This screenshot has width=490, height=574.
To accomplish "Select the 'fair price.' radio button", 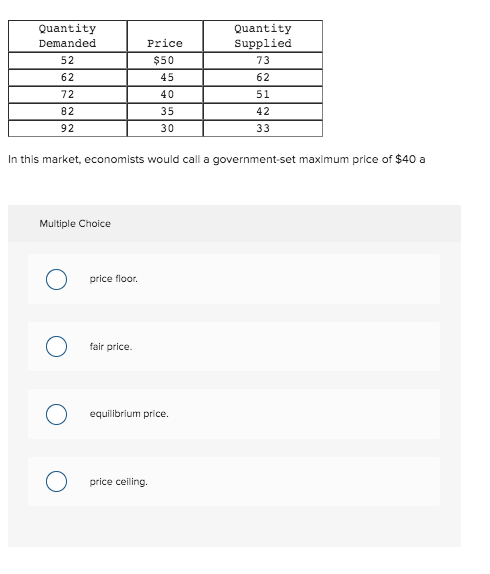I will coord(56,346).
